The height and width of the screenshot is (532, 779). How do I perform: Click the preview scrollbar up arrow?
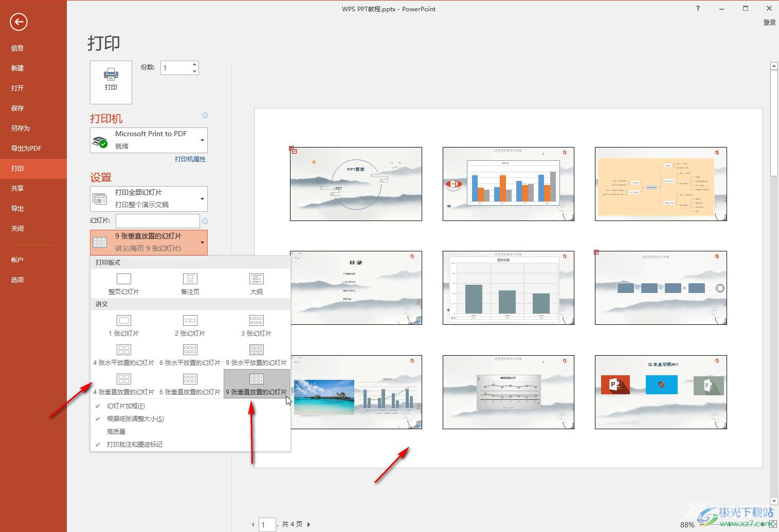click(774, 66)
